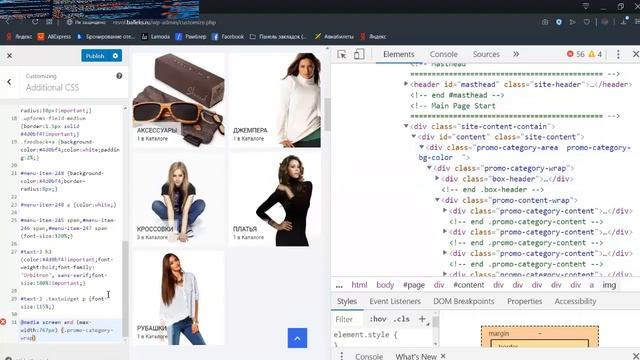The image size is (640, 360).
Task: Open the AliExpress bookmark
Action: [54, 36]
